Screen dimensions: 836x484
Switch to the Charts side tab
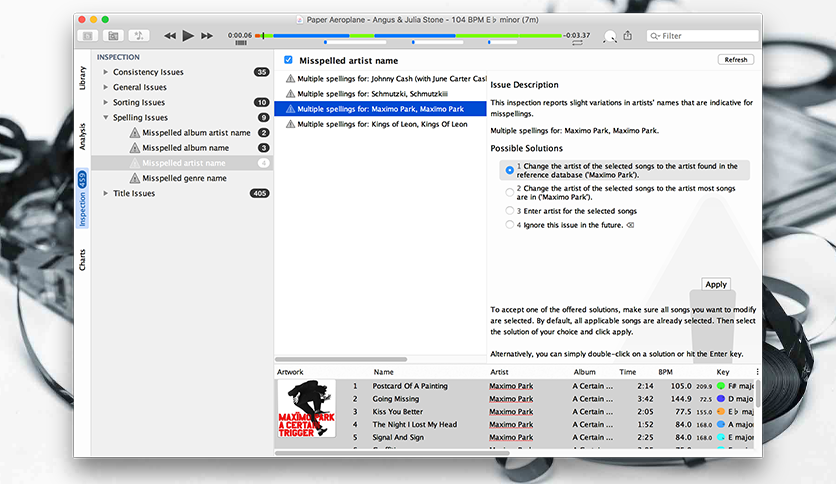82,260
